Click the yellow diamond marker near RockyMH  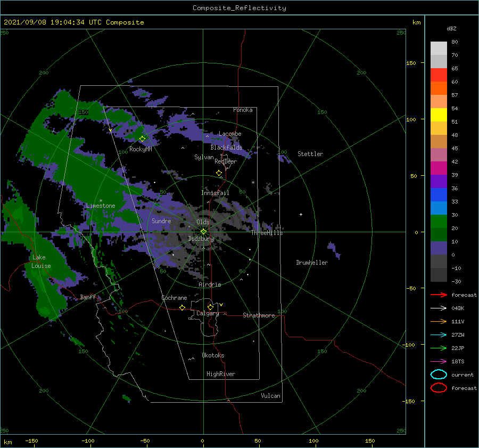pyautogui.click(x=142, y=139)
